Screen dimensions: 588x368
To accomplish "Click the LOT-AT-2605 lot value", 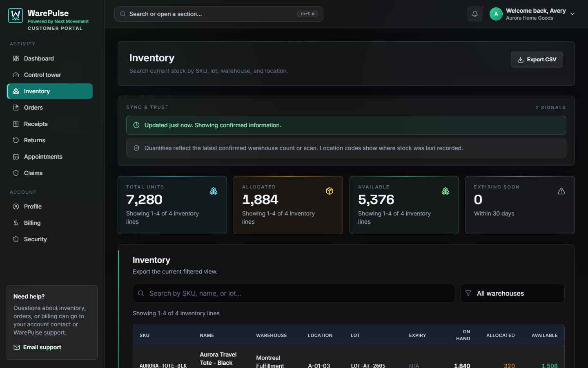I will pyautogui.click(x=368, y=366).
